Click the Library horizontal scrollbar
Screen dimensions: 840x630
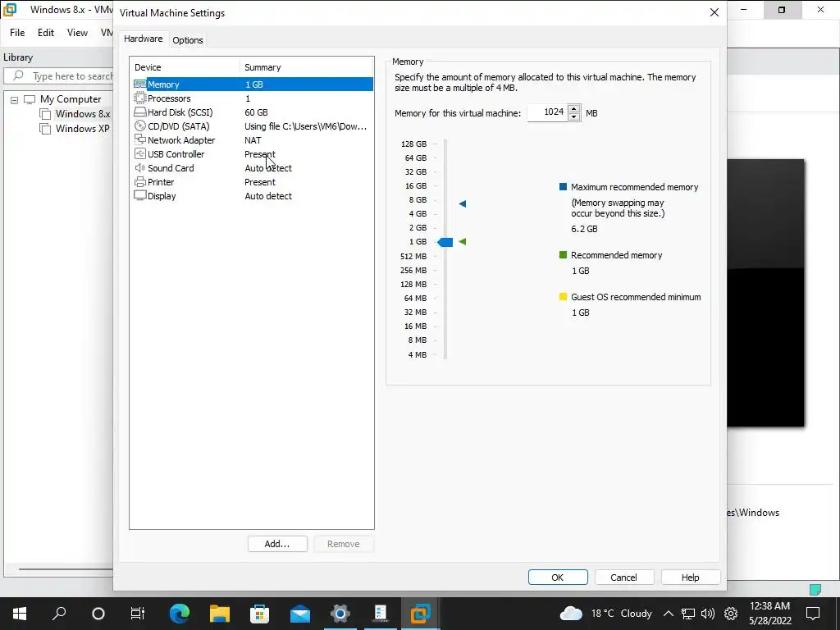pyautogui.click(x=66, y=569)
